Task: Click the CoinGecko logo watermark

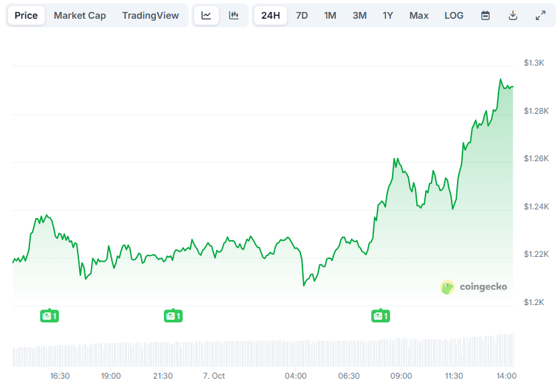Action: point(474,287)
